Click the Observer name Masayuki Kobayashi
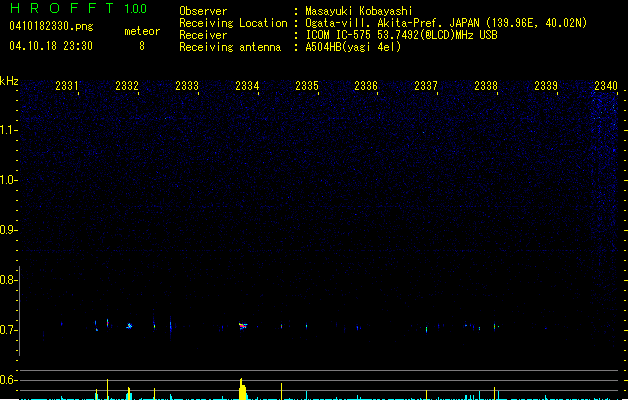 359,11
